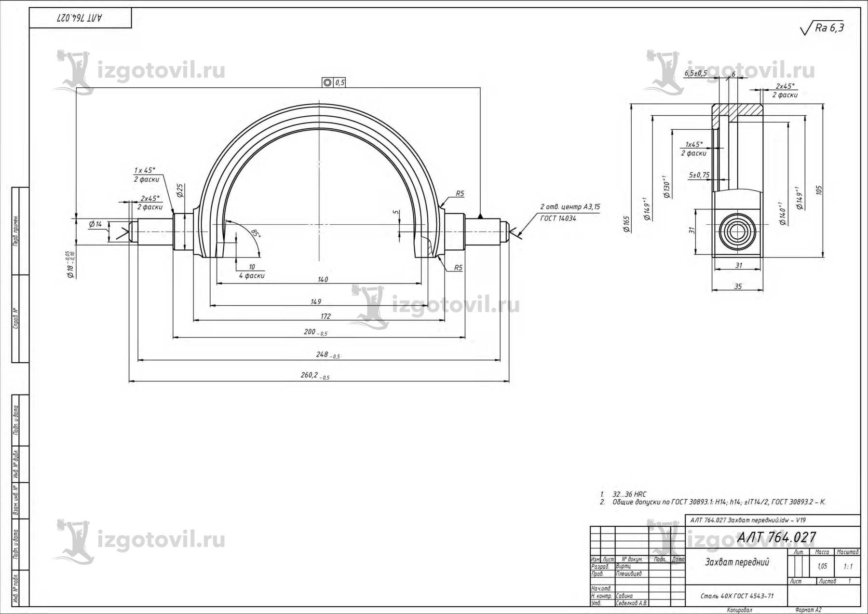This screenshot has width=868, height=614.
Task: Select the name Савина in the title block
Action: (x=624, y=596)
